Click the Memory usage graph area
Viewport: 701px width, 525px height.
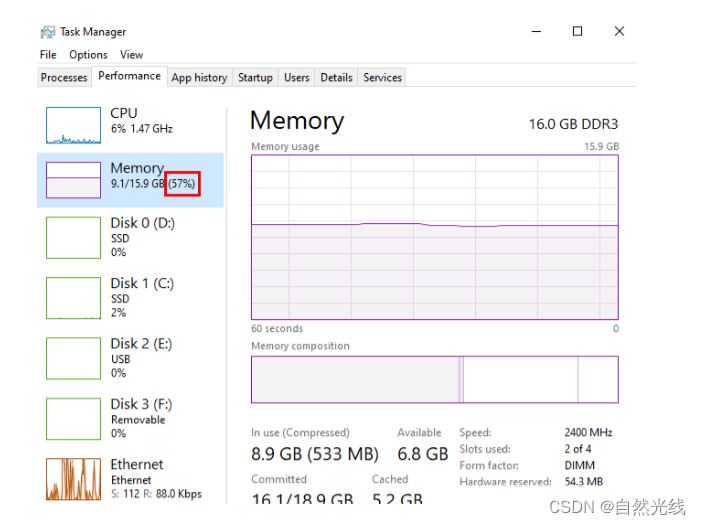click(434, 236)
